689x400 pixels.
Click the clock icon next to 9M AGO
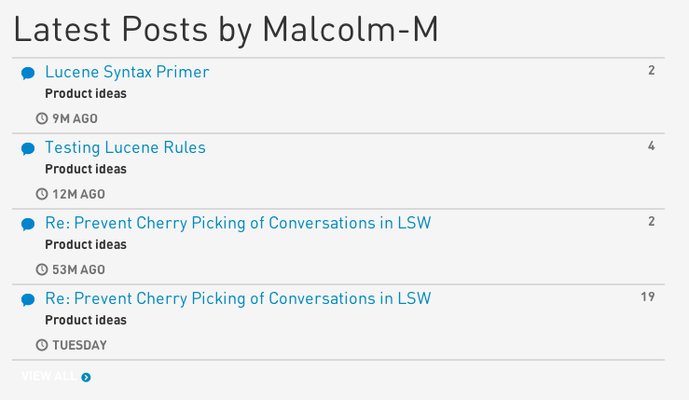tap(42, 118)
